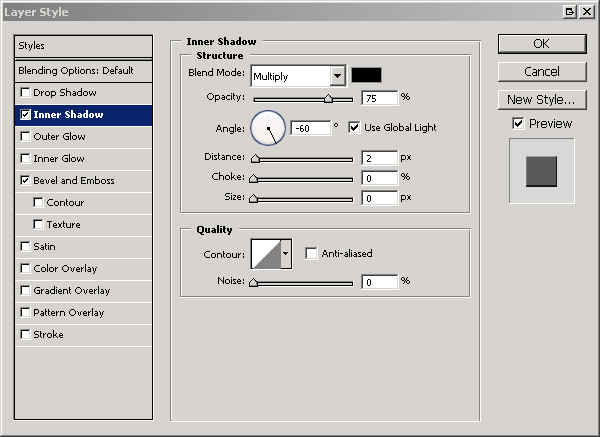The height and width of the screenshot is (437, 600).
Task: Click the OK button
Action: pyautogui.click(x=541, y=44)
